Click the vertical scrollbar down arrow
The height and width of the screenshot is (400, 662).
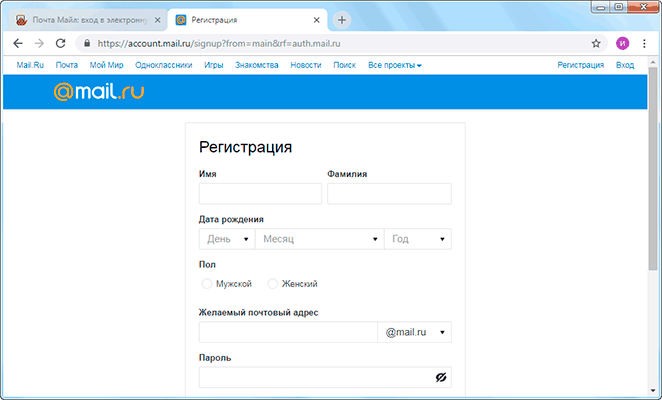coord(653,392)
